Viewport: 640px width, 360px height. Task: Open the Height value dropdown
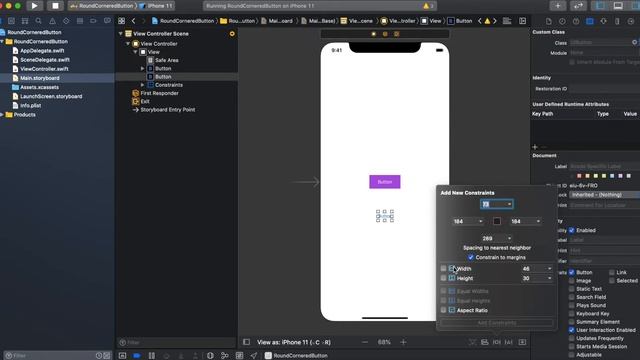(x=549, y=278)
